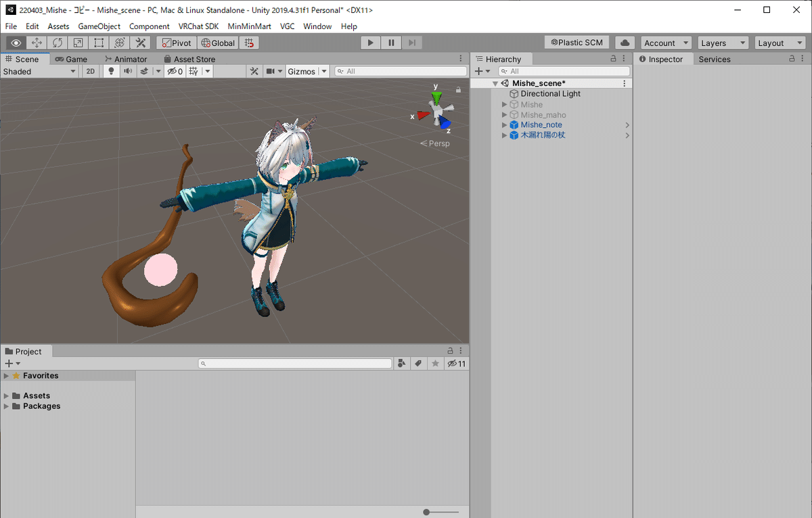The width and height of the screenshot is (812, 518).
Task: Select the Rotate tool
Action: pos(58,43)
